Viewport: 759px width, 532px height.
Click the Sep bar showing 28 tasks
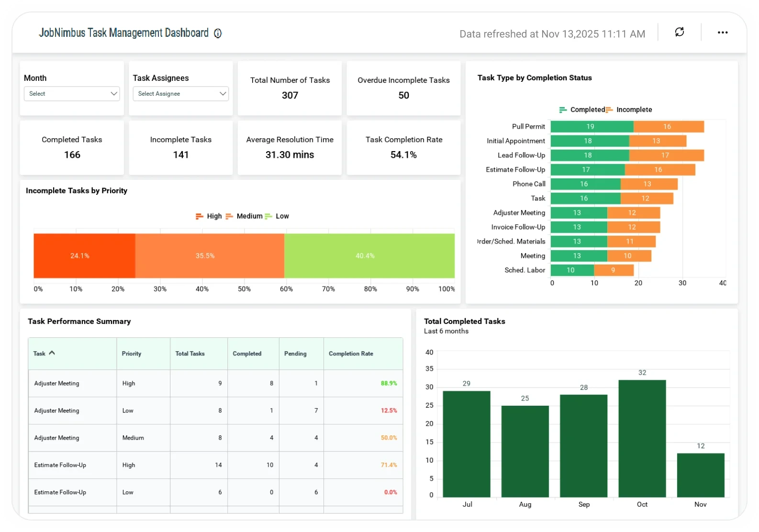pyautogui.click(x=583, y=446)
